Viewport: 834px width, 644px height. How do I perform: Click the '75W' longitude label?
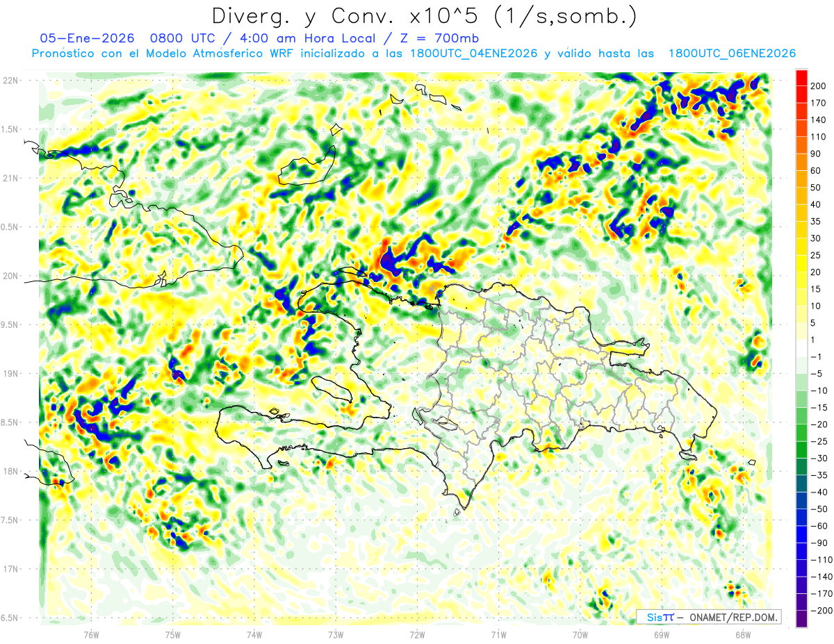pyautogui.click(x=173, y=634)
